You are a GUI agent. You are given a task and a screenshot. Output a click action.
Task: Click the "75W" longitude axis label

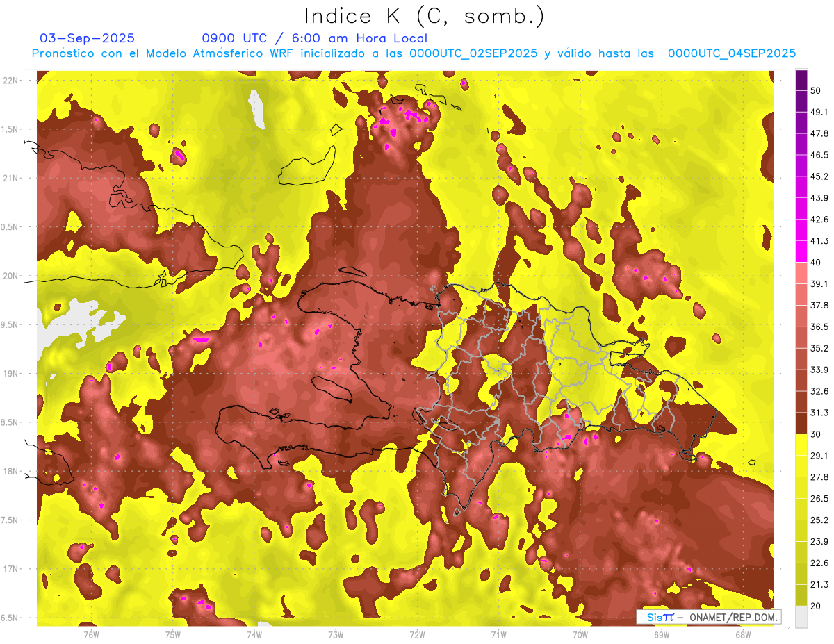(172, 634)
